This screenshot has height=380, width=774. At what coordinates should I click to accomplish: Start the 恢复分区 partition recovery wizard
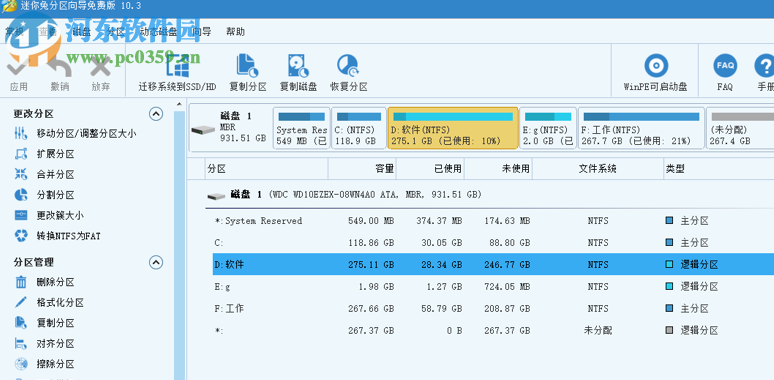(348, 73)
